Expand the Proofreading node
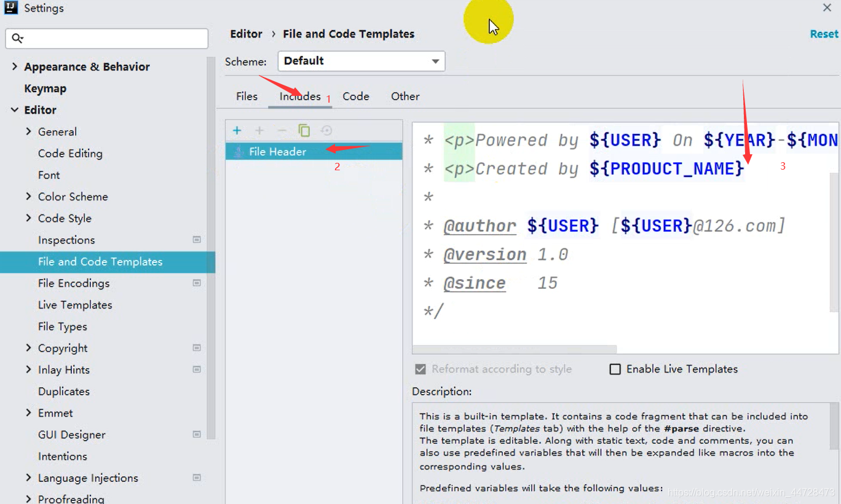This screenshot has width=841, height=504. click(x=28, y=498)
